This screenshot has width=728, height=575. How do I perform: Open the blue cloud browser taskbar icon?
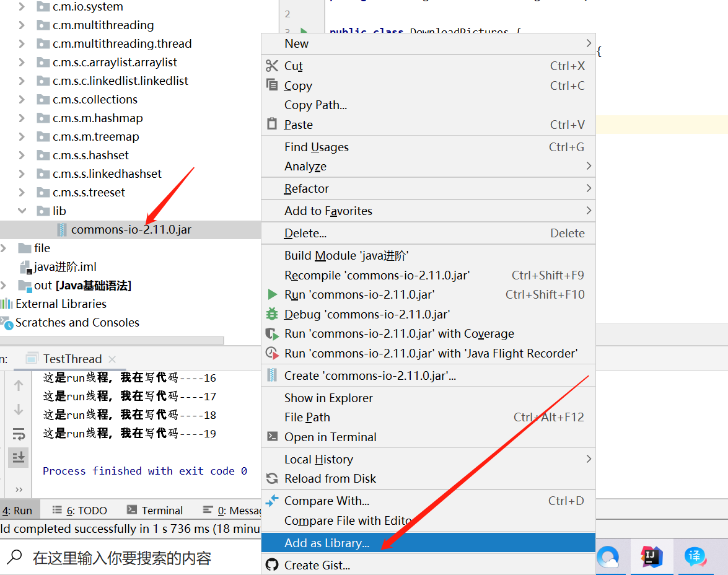pyautogui.click(x=608, y=558)
